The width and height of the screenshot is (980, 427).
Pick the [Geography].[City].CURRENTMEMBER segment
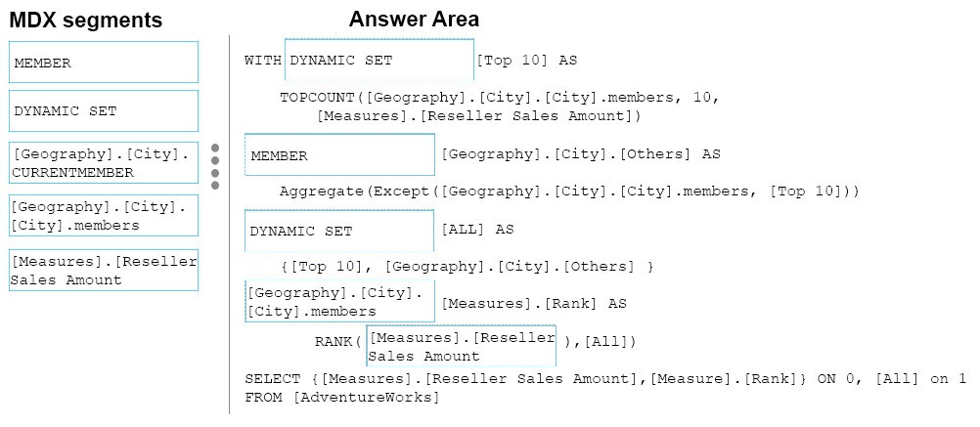click(x=104, y=163)
